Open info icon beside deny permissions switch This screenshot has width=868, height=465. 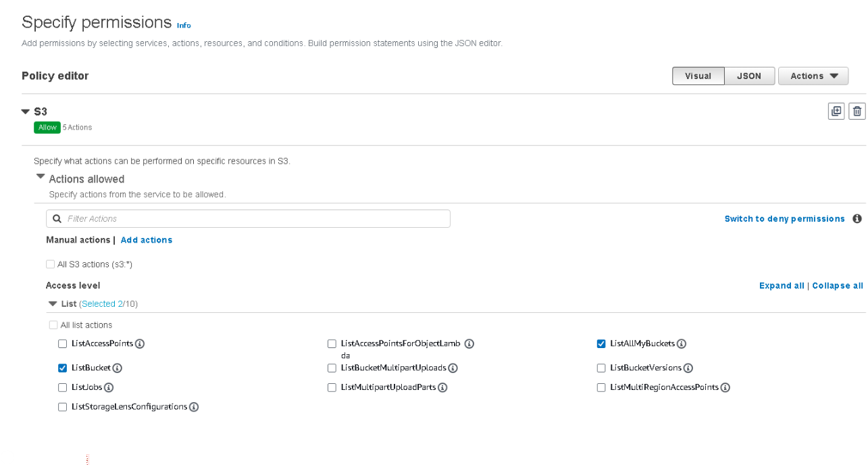(857, 219)
